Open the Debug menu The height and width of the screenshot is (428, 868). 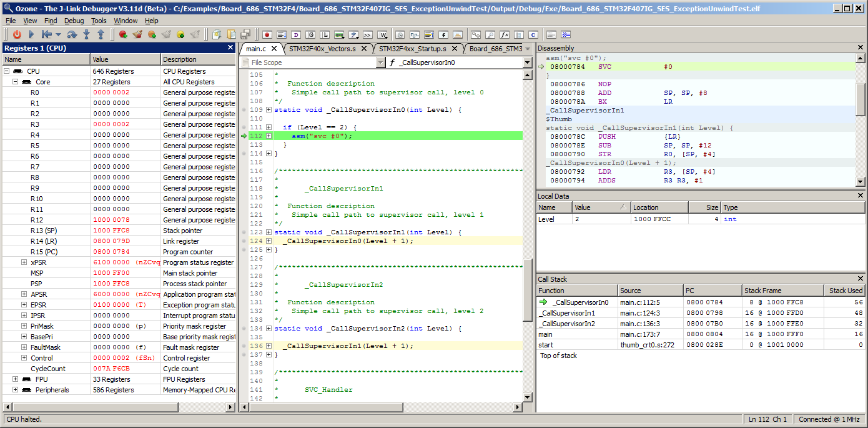point(74,20)
